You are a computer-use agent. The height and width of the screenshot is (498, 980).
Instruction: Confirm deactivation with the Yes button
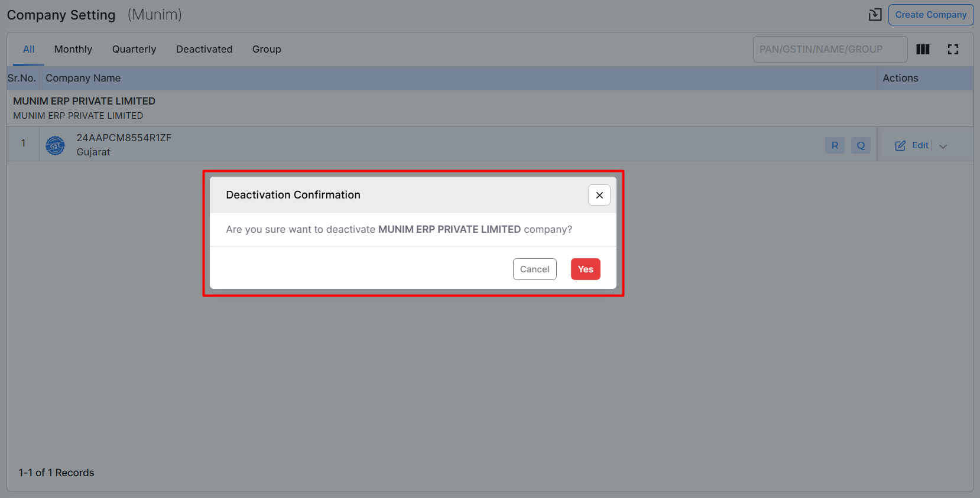pos(585,269)
